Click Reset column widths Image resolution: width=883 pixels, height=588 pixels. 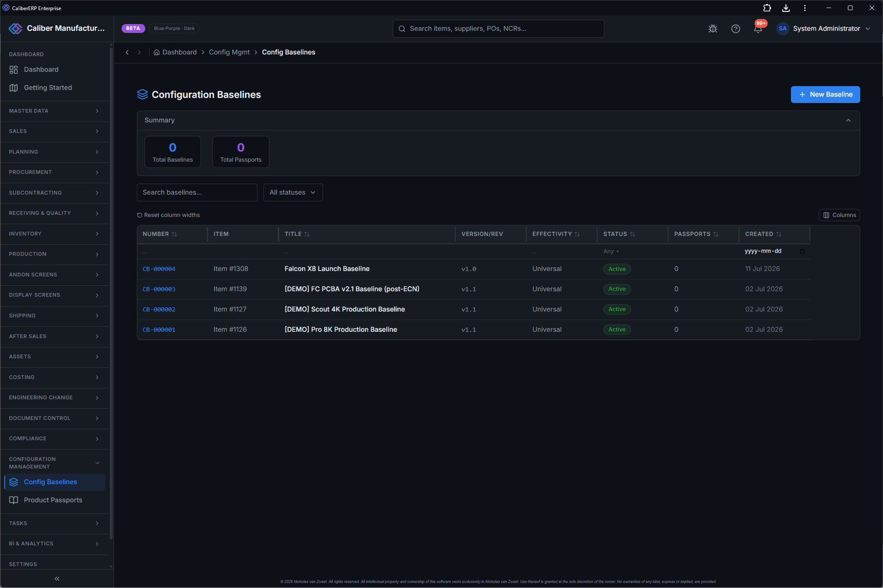click(x=168, y=215)
